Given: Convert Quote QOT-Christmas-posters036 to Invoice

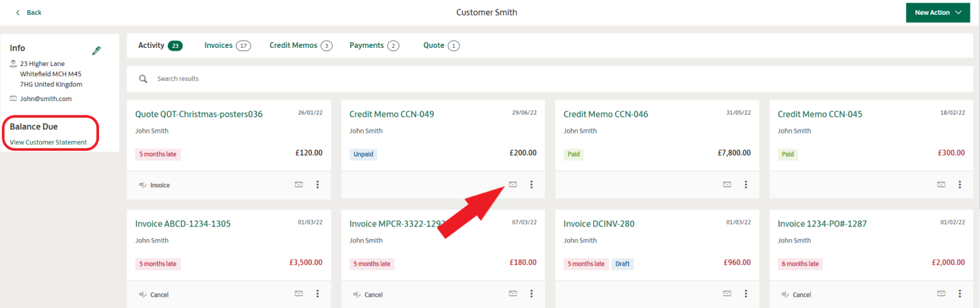Looking at the screenshot, I should coord(154,185).
